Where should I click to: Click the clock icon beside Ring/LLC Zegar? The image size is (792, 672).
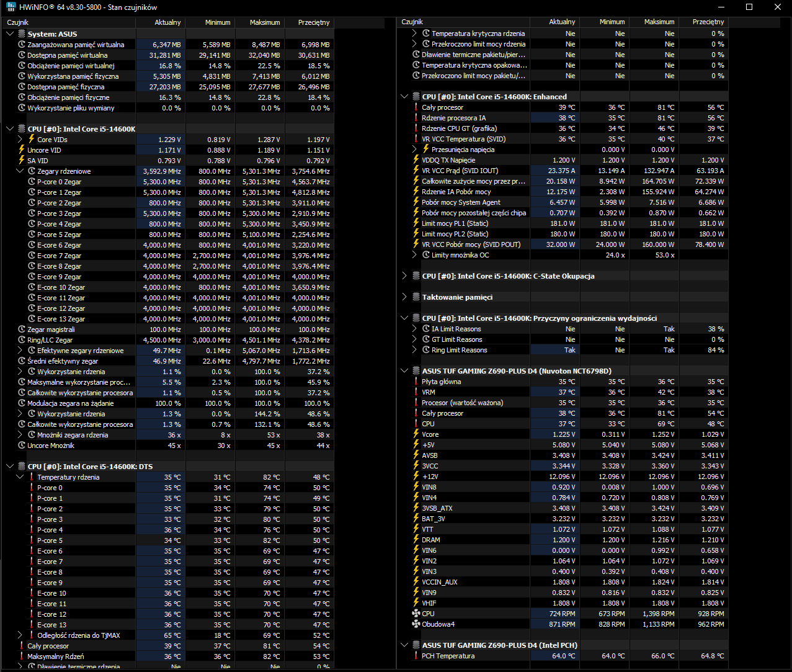point(22,340)
